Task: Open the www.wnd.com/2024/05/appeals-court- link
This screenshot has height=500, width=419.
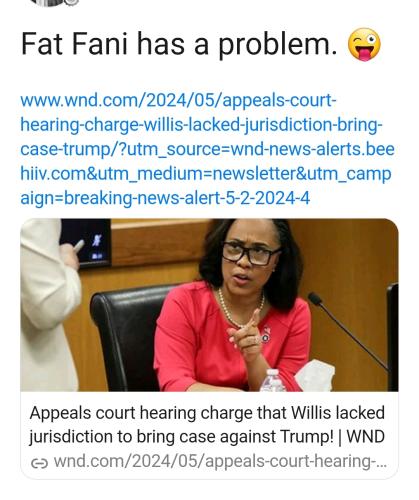Action: pyautogui.click(x=178, y=101)
